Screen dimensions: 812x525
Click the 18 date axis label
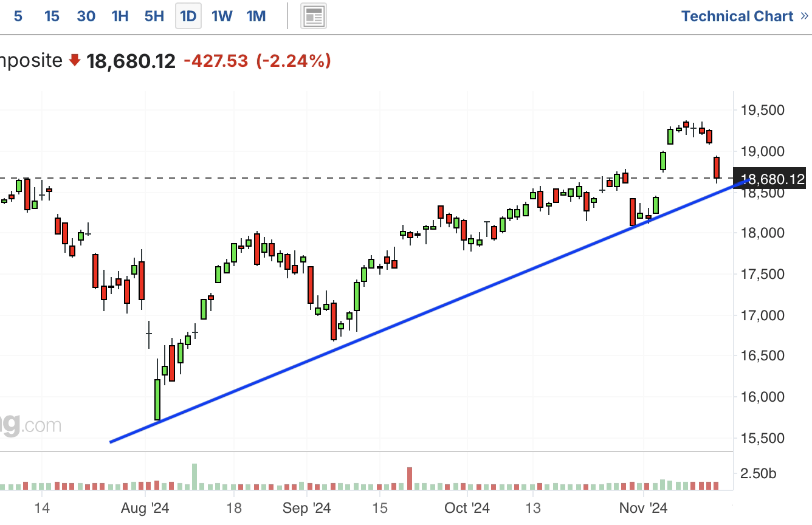pos(234,508)
